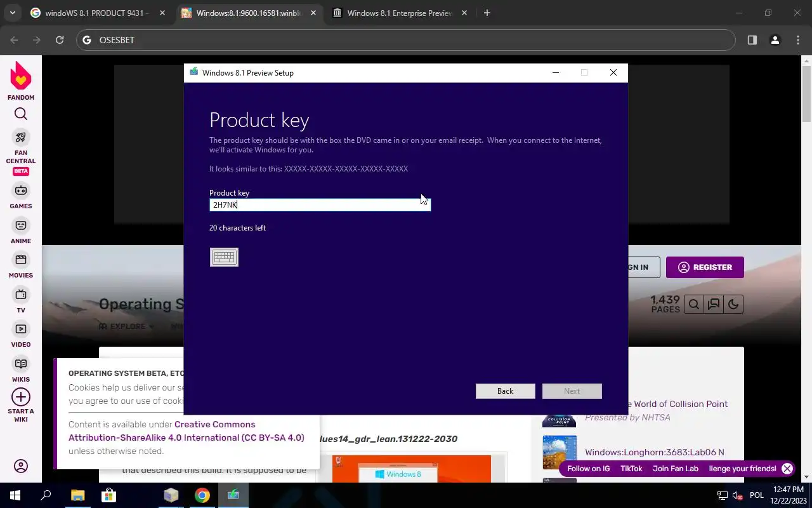This screenshot has width=812, height=508.
Task: Open Microsoft Store from taskbar
Action: [x=108, y=495]
